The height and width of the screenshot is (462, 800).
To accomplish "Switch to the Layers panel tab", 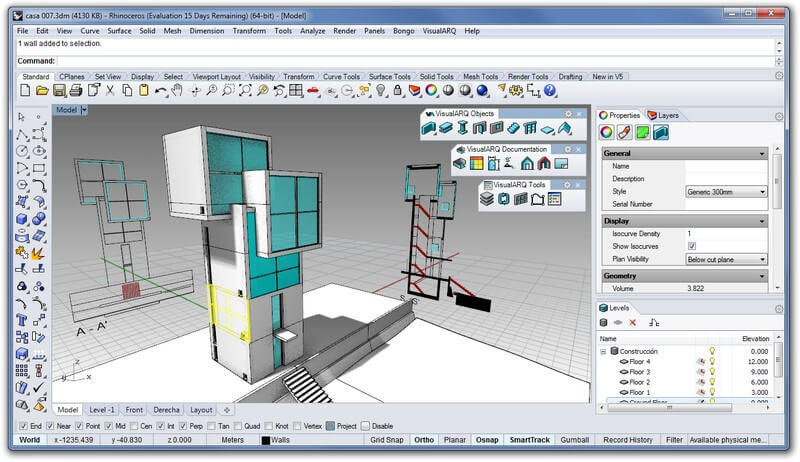I will point(663,115).
